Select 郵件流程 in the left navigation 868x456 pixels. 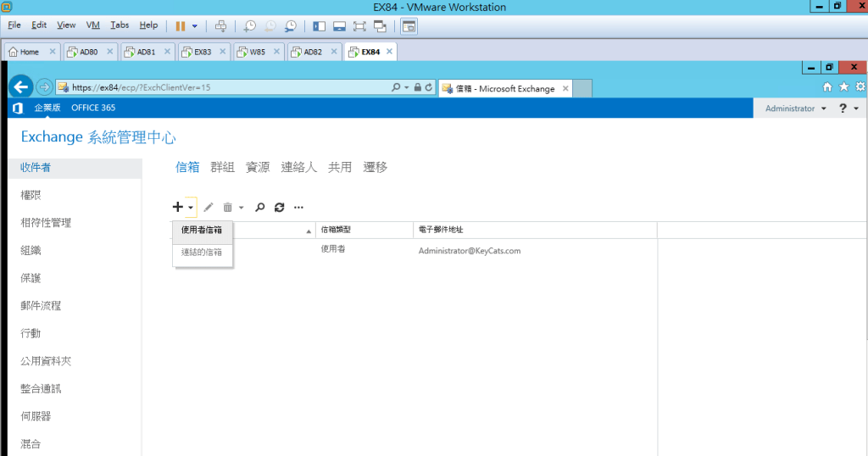click(x=41, y=305)
